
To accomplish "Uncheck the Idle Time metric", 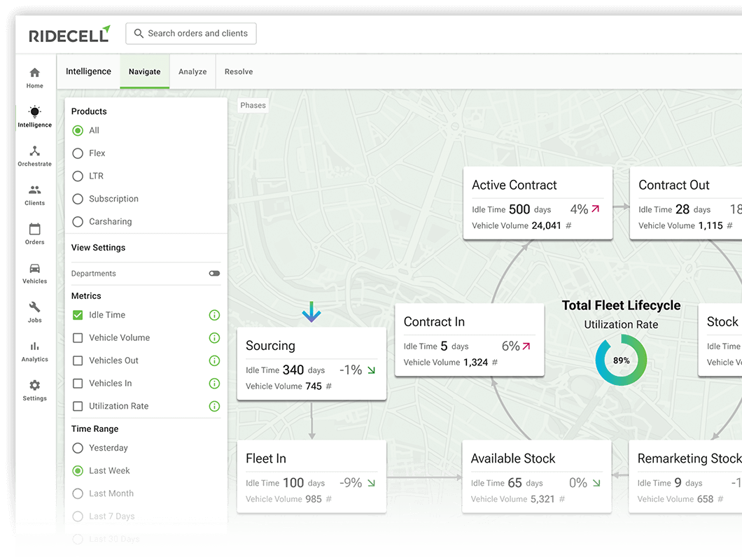I will [78, 315].
